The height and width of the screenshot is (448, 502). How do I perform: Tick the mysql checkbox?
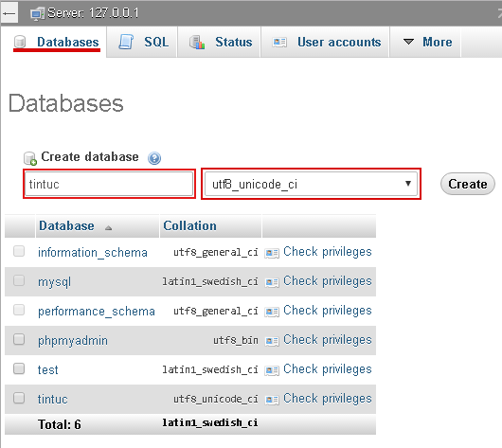(x=19, y=280)
